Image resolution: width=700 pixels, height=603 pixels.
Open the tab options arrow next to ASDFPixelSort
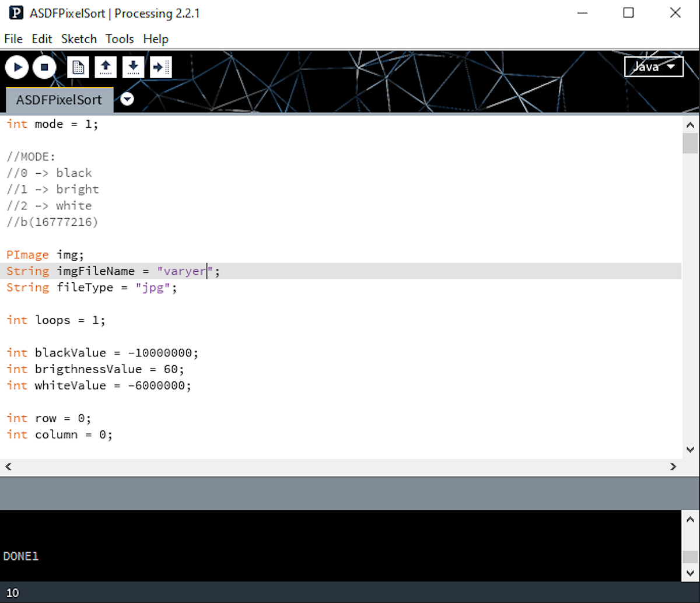tap(127, 99)
